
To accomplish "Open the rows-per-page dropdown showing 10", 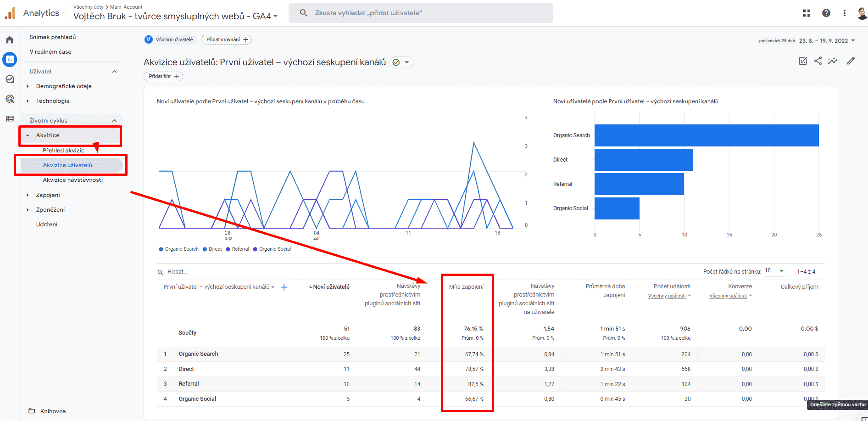I will (x=774, y=271).
